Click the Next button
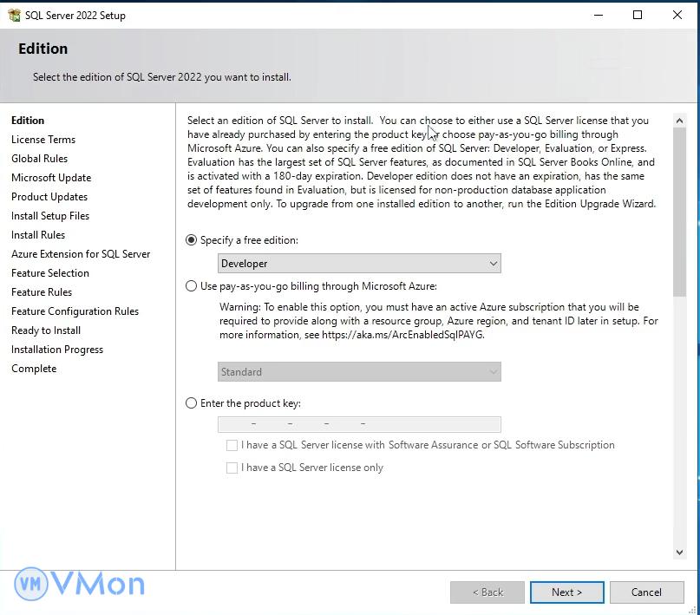Image resolution: width=700 pixels, height=615 pixels. click(566, 592)
